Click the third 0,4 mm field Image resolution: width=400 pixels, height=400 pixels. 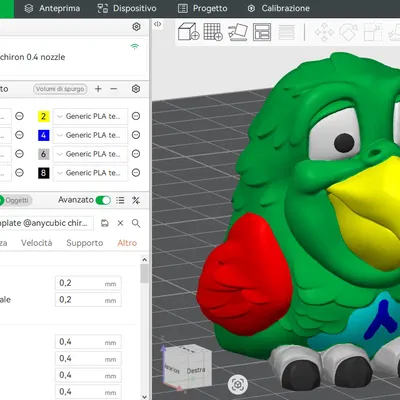[88, 375]
